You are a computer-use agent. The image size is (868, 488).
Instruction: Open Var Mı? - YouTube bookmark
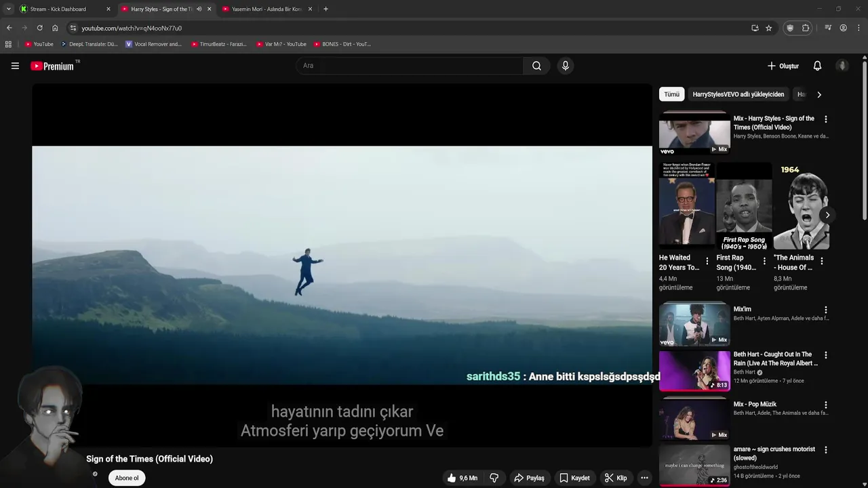[281, 44]
